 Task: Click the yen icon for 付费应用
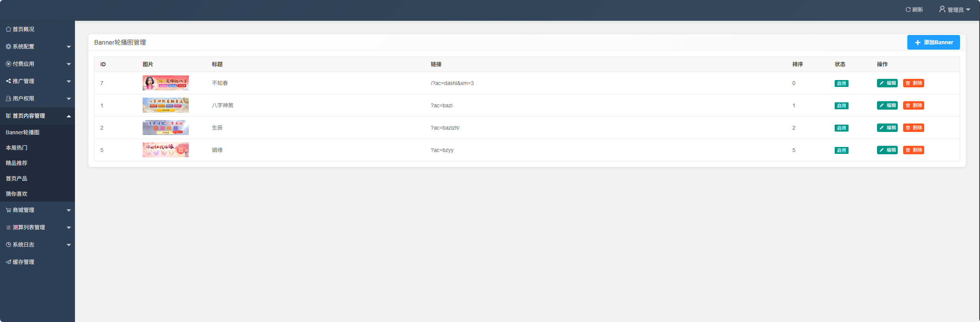[x=8, y=64]
